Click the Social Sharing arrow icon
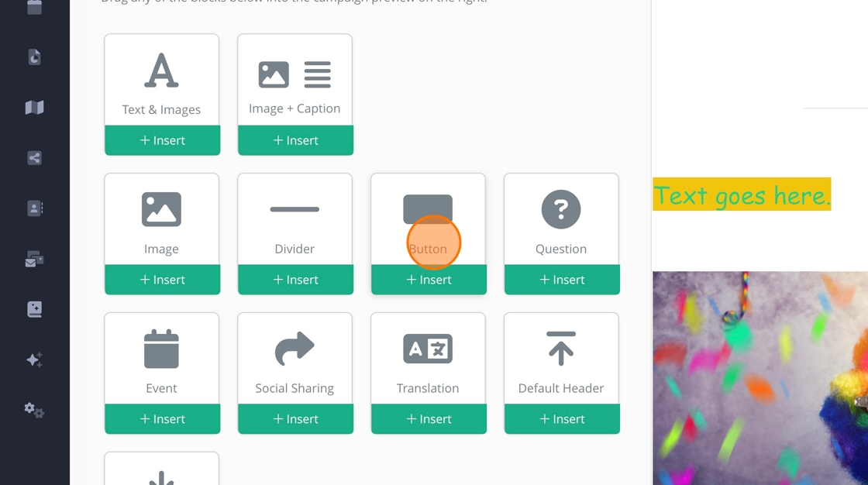The width and height of the screenshot is (868, 485). tap(294, 348)
